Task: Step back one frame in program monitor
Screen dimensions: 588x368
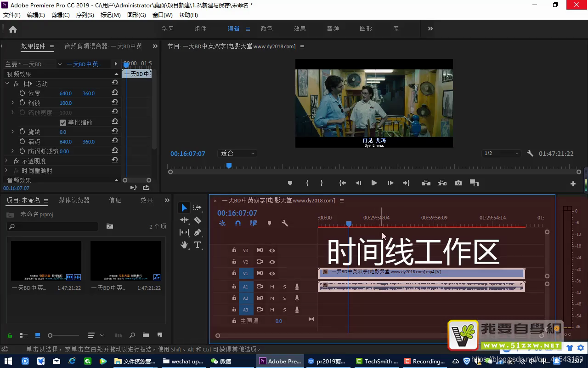Action: point(358,183)
